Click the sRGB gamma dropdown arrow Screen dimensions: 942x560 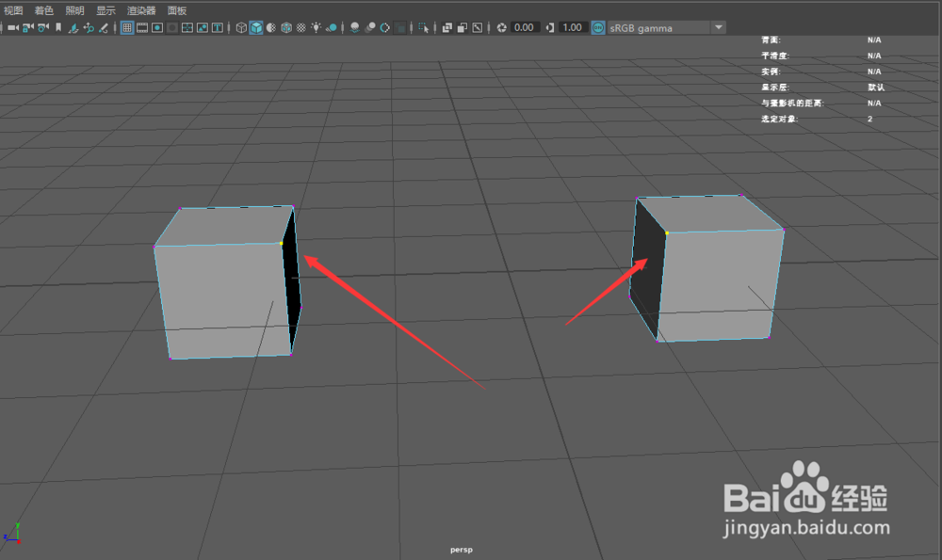pos(719,27)
